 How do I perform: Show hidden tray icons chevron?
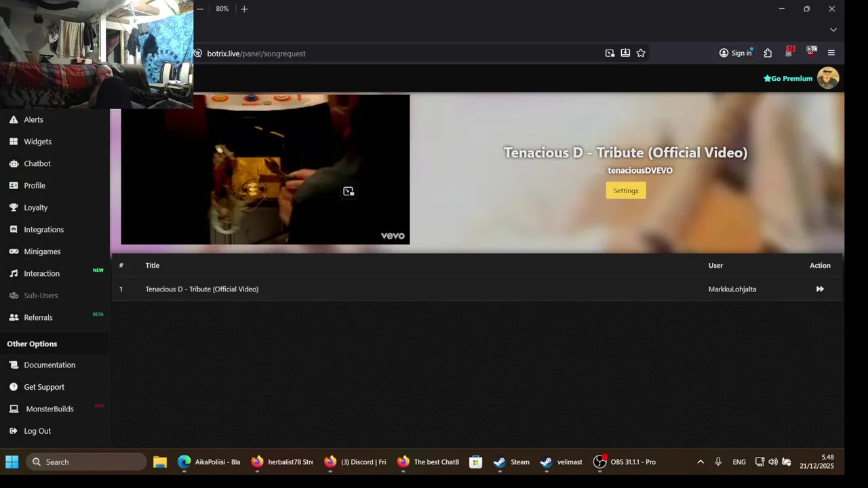click(x=701, y=462)
